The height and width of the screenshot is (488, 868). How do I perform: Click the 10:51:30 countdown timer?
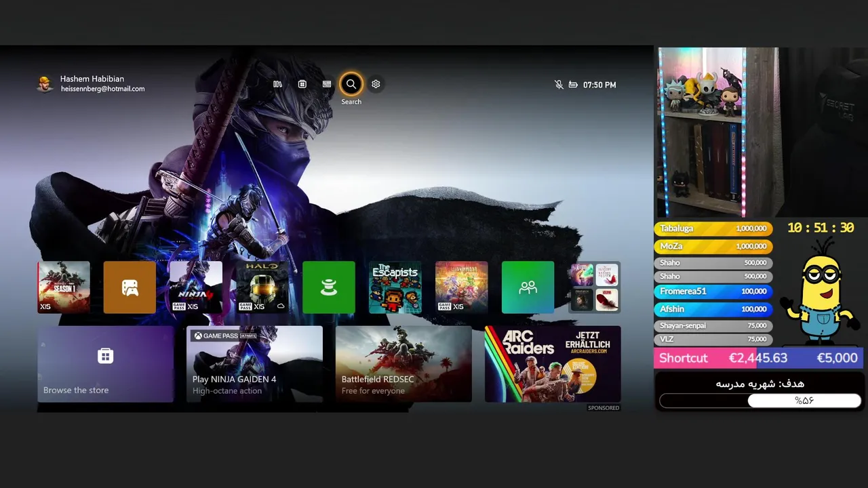click(x=821, y=228)
